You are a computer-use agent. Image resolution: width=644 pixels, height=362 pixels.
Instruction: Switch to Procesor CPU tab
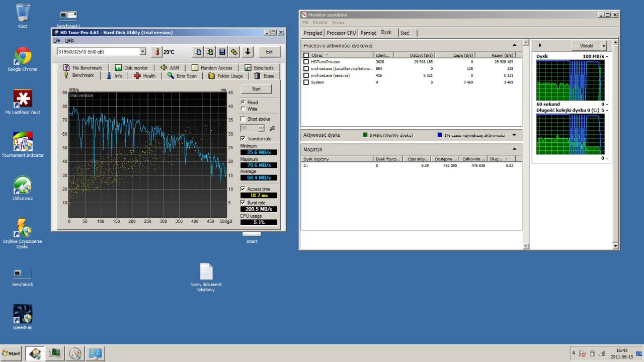341,33
